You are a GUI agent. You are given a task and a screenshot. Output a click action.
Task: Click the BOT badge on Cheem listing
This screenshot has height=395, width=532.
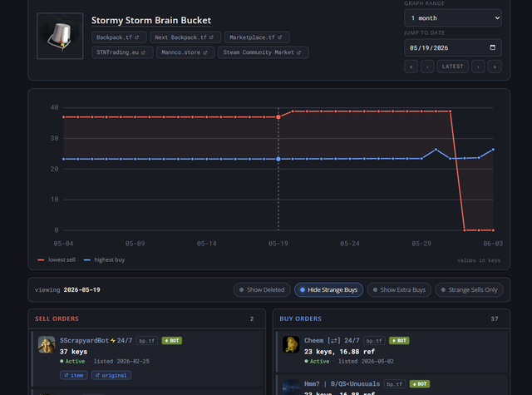pyautogui.click(x=399, y=341)
